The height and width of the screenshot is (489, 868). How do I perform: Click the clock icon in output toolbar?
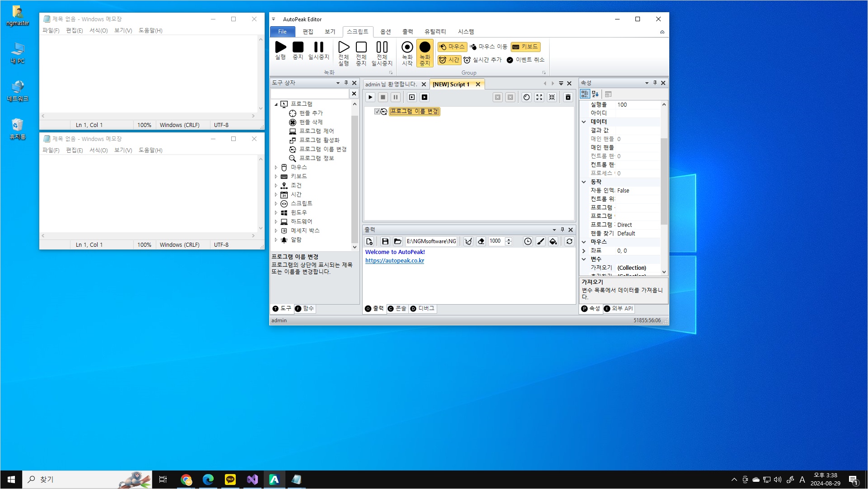pyautogui.click(x=527, y=241)
